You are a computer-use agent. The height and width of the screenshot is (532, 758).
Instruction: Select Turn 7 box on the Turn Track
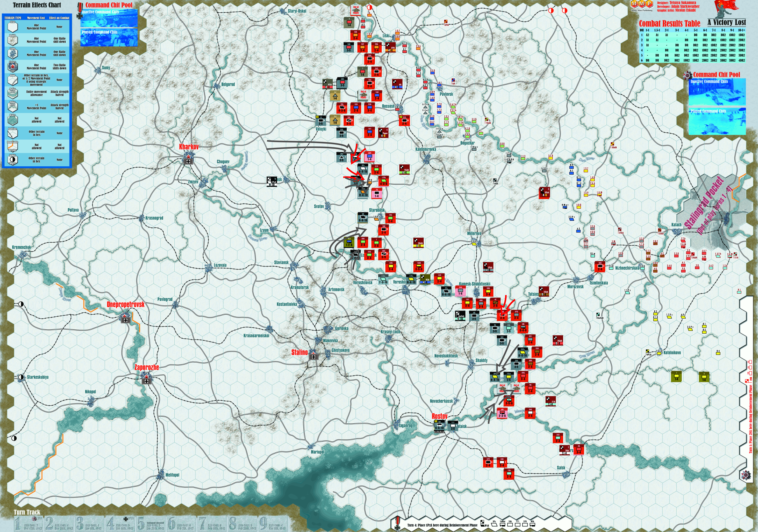212,524
